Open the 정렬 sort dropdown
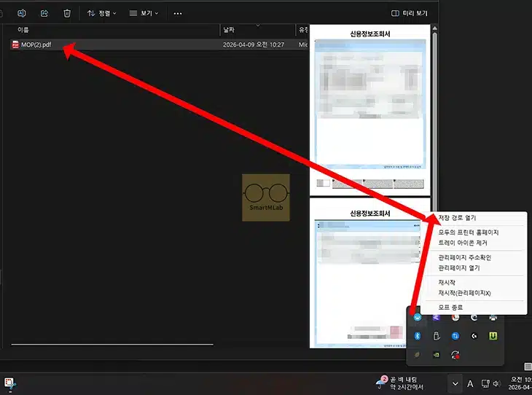The height and width of the screenshot is (395, 532). tap(101, 13)
